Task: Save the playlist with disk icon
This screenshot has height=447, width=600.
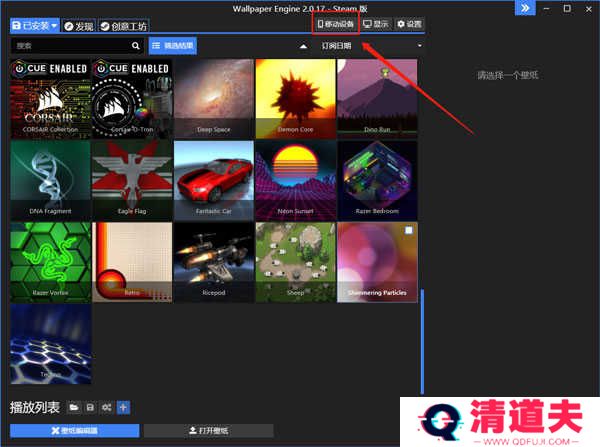Action: pyautogui.click(x=90, y=407)
